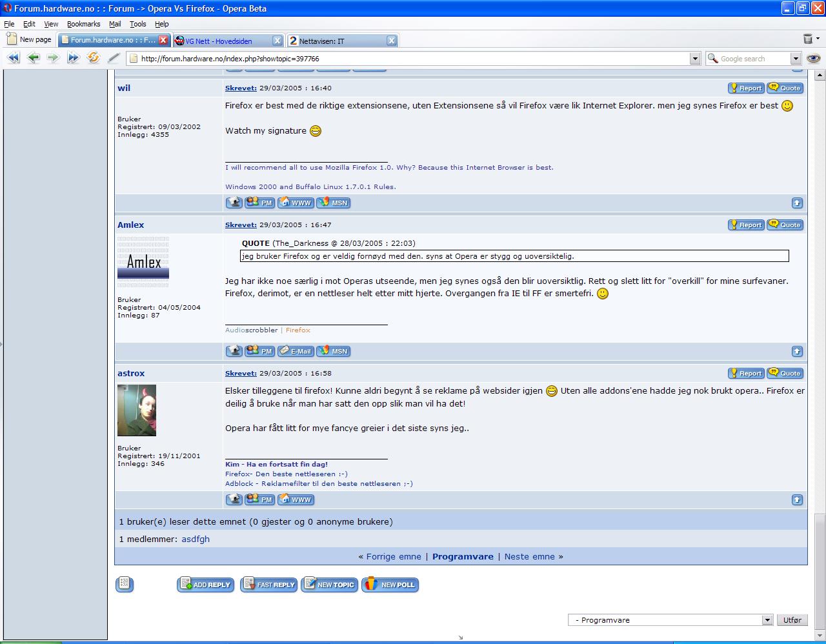
Task: Click astrox's avatar photo
Action: 137,410
